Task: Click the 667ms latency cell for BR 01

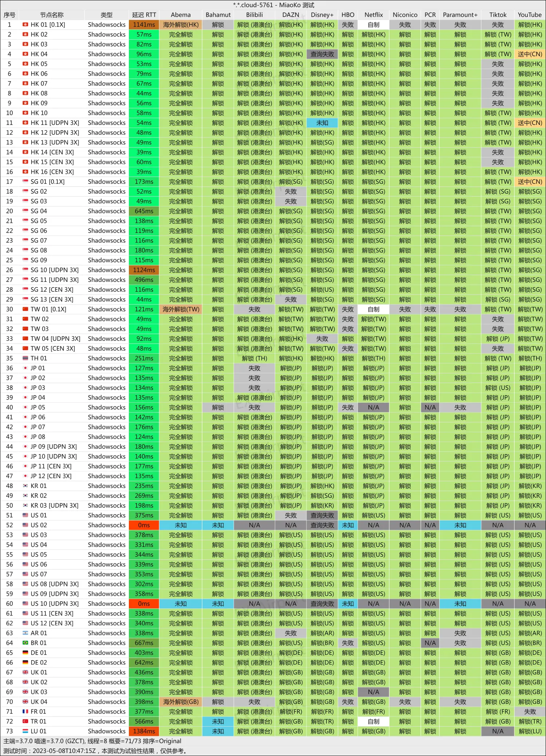Action: pos(144,643)
